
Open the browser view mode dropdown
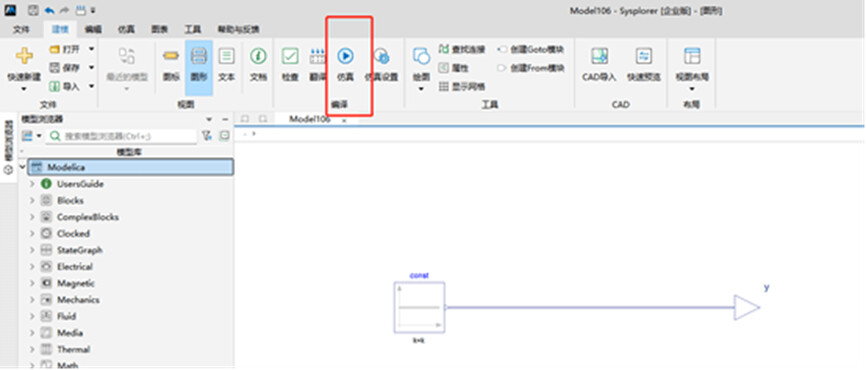pyautogui.click(x=39, y=135)
